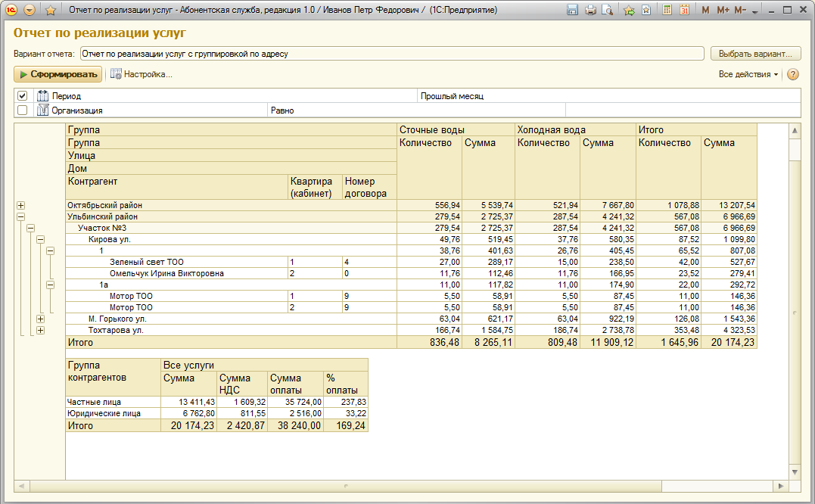Collapse the Ульбинский район group
The width and height of the screenshot is (815, 504).
tap(20, 216)
